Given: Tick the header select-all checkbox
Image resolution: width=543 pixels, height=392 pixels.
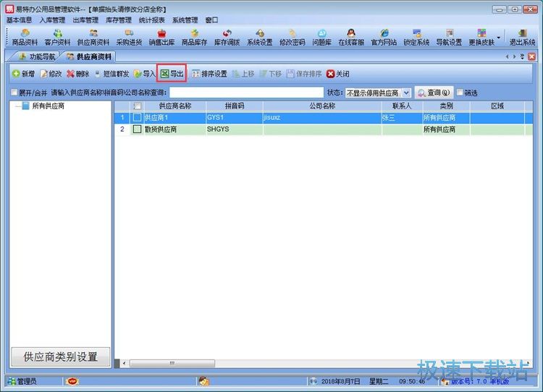Looking at the screenshot, I should coord(137,106).
